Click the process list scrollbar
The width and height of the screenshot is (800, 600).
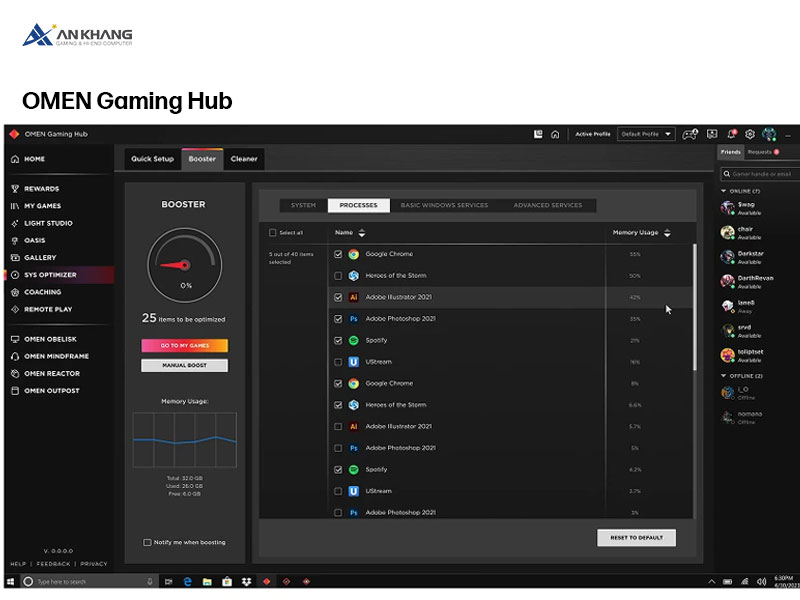coord(694,307)
